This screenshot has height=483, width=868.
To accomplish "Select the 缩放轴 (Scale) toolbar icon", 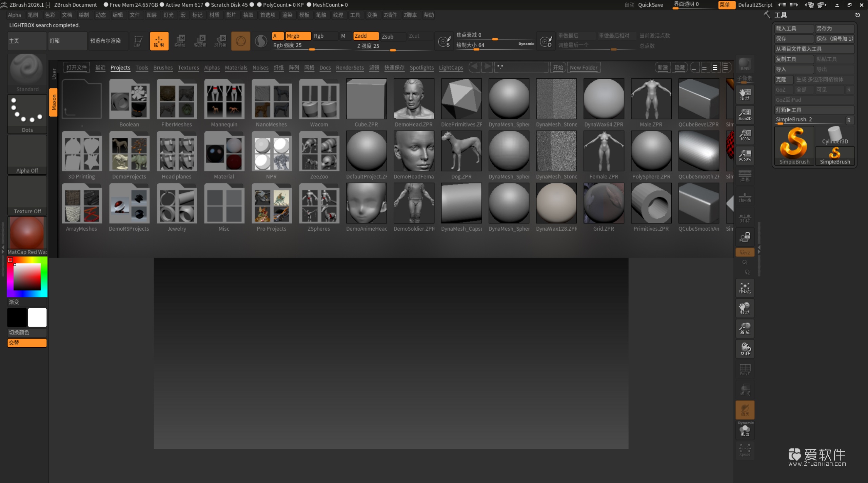I will click(200, 41).
